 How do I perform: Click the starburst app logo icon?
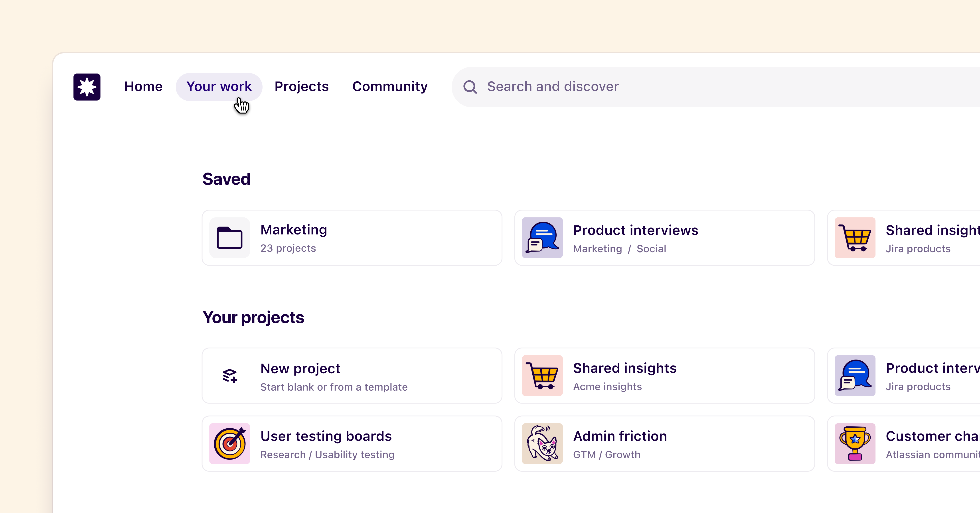(87, 87)
